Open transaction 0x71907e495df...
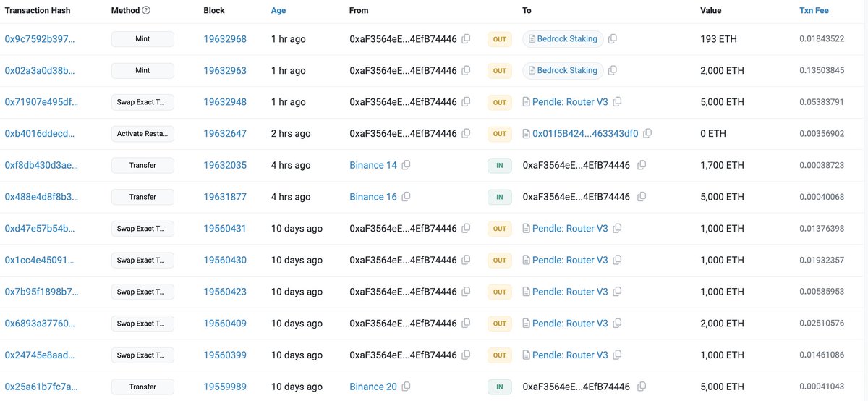868x401 pixels. coord(41,102)
